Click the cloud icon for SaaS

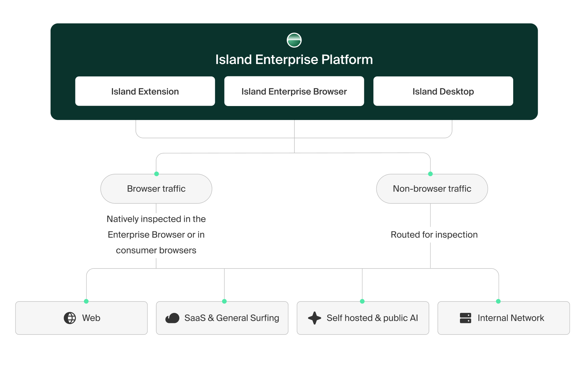point(172,318)
